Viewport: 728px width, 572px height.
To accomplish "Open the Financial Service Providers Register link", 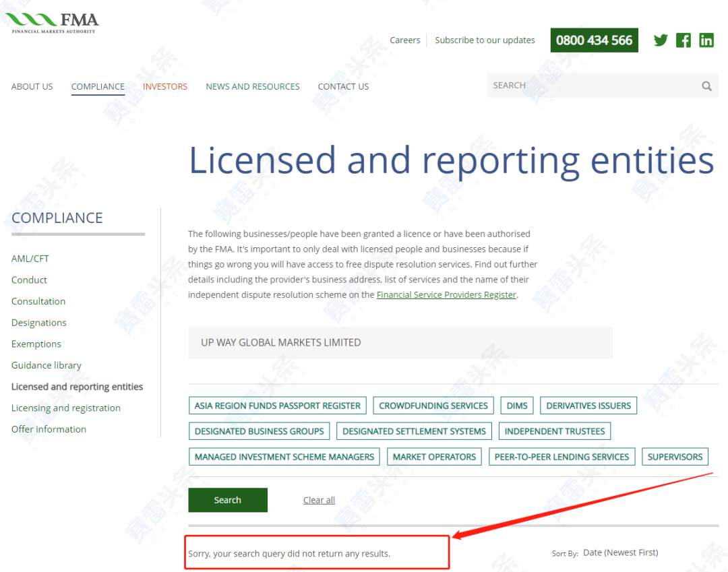I will [x=446, y=295].
